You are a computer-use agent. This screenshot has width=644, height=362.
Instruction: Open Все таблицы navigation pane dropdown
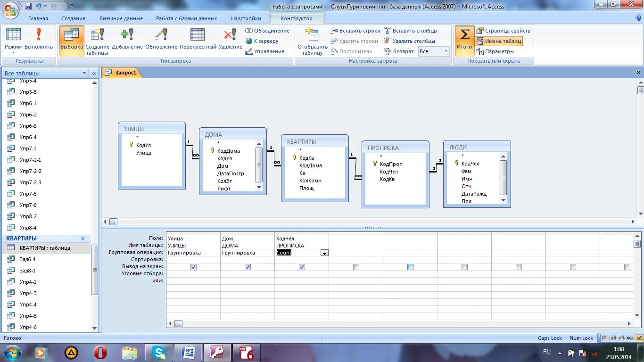tap(84, 73)
